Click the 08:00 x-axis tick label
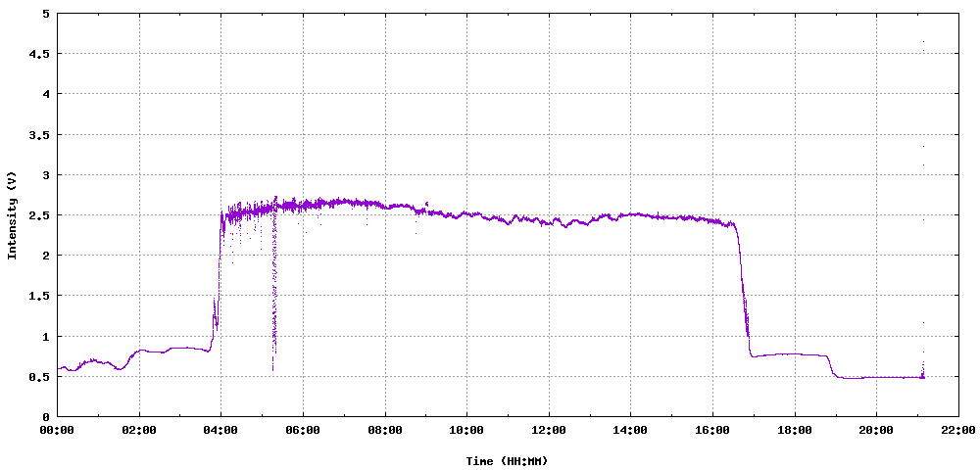Screen dimensions: 980x470 coord(385,430)
